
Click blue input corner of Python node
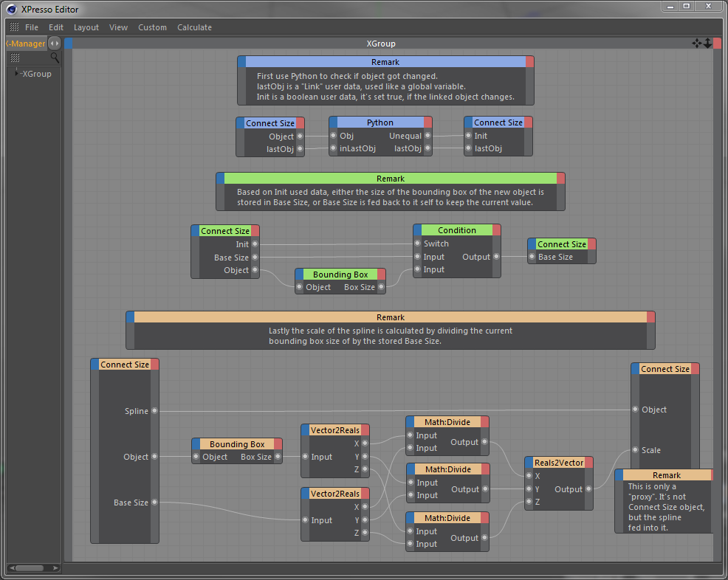(x=333, y=122)
